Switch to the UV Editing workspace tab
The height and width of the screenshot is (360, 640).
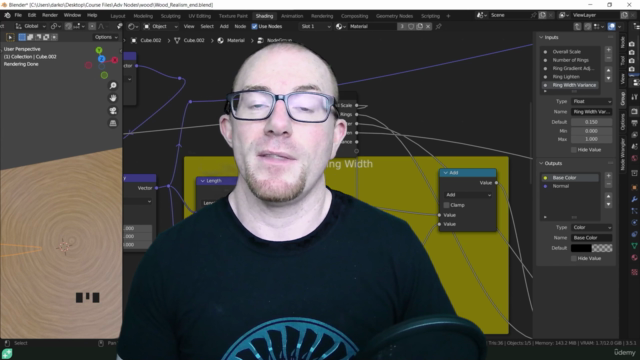coord(200,16)
